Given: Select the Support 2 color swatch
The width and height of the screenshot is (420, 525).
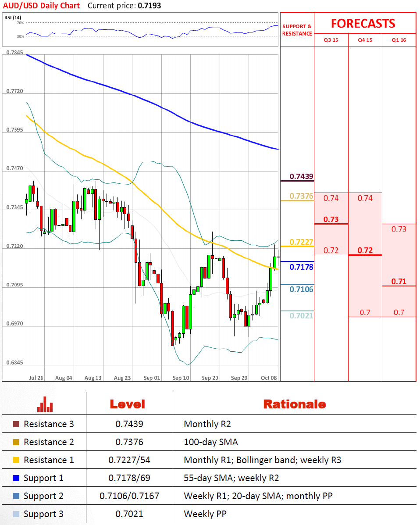Looking at the screenshot, I should coord(16,496).
